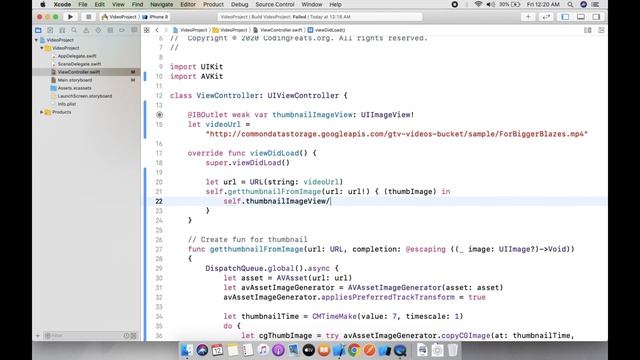Show source-controlled files filter icon
The width and height of the screenshot is (640, 360).
[x=133, y=336]
